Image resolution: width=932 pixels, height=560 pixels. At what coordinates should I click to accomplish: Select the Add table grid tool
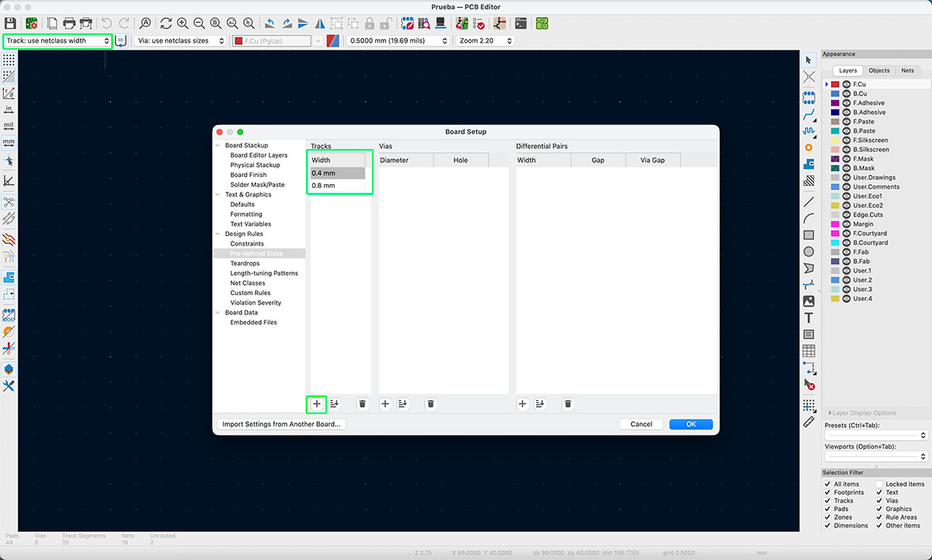(x=809, y=351)
